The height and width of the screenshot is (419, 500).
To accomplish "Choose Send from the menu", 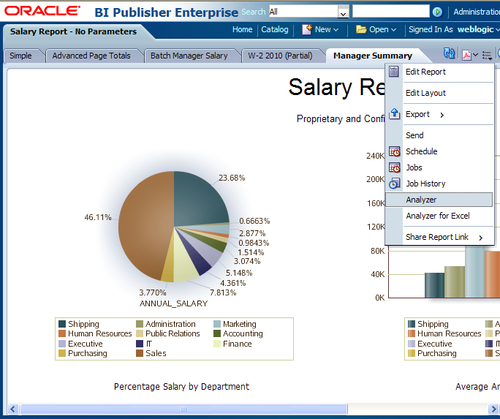I will pyautogui.click(x=415, y=135).
